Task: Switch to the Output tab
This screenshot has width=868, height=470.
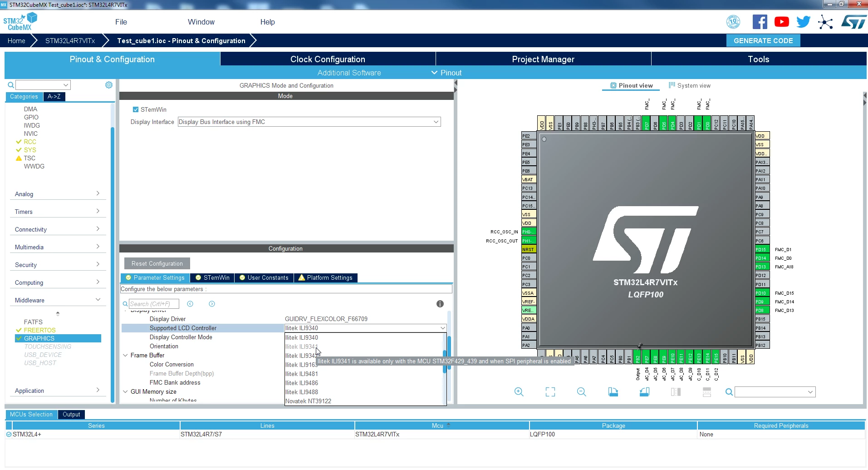Action: [71, 414]
